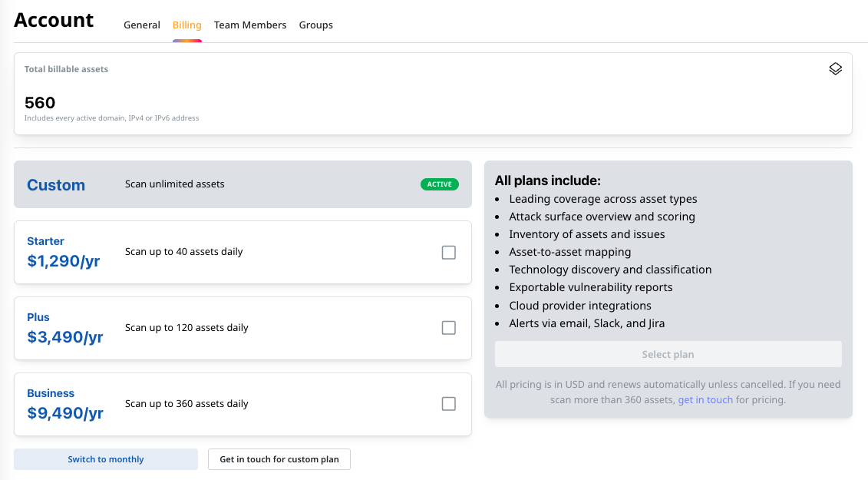The height and width of the screenshot is (480, 868).
Task: Click the Account page heading
Action: 53,20
